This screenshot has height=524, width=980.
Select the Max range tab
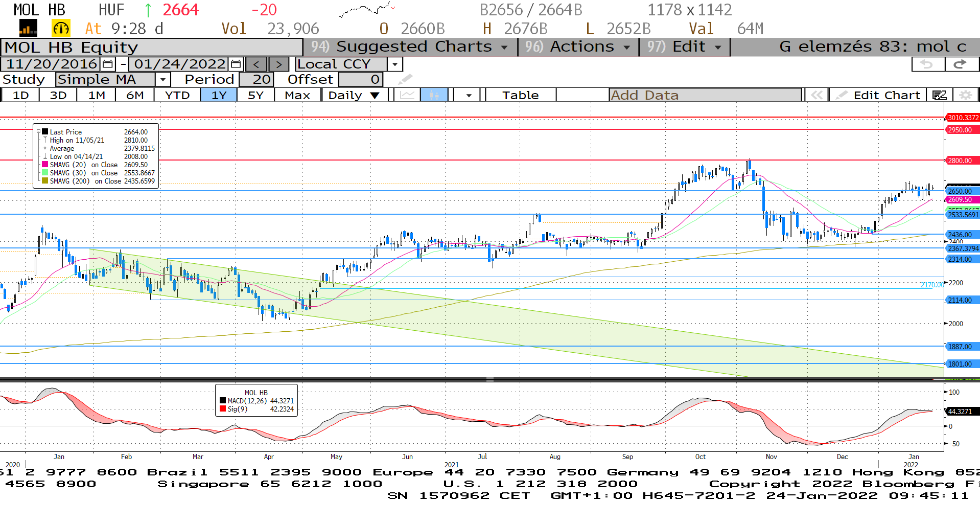297,95
